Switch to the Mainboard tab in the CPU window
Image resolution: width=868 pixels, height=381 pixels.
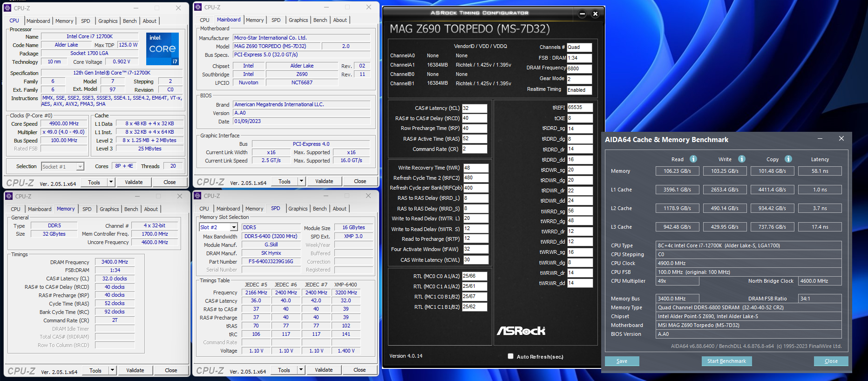pos(38,21)
